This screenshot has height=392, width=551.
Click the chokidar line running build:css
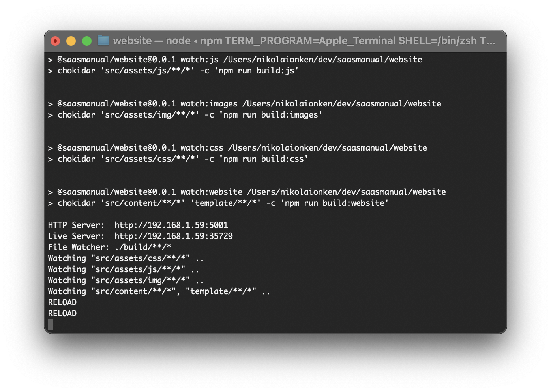tap(178, 159)
